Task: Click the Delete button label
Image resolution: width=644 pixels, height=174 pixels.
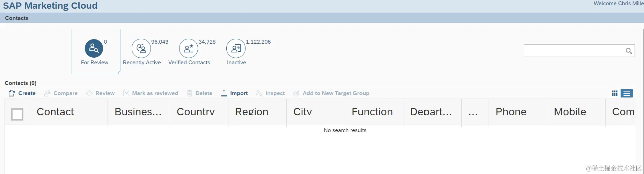Action: click(x=204, y=93)
